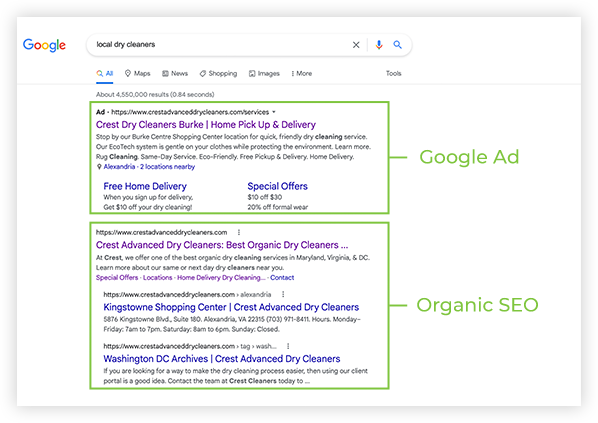Open Crest Dry Cleaners Burke ad headline
Screen dimensions: 598x423
(206, 125)
